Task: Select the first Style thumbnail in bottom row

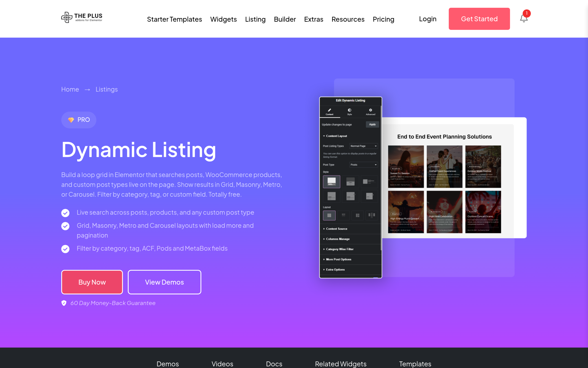Action: (x=331, y=196)
